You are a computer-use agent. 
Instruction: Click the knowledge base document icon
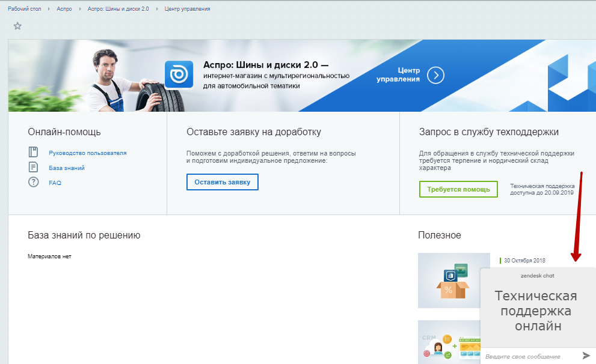click(34, 167)
